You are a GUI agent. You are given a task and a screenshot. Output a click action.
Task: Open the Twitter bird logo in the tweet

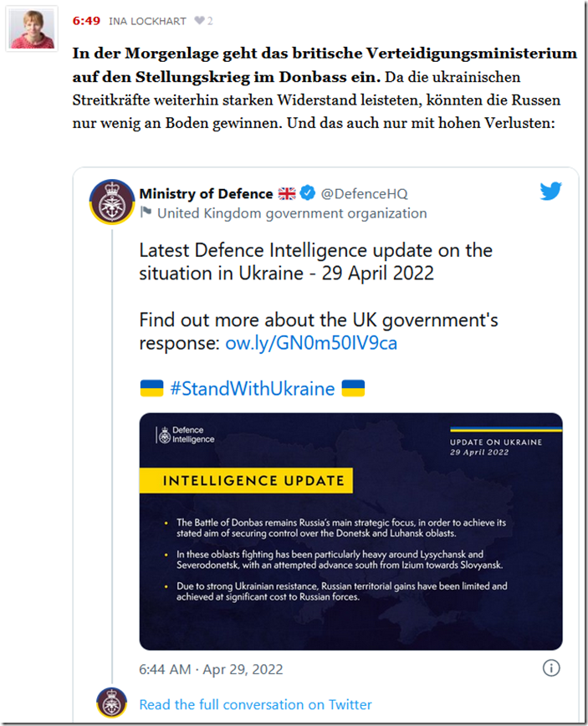pos(550,192)
